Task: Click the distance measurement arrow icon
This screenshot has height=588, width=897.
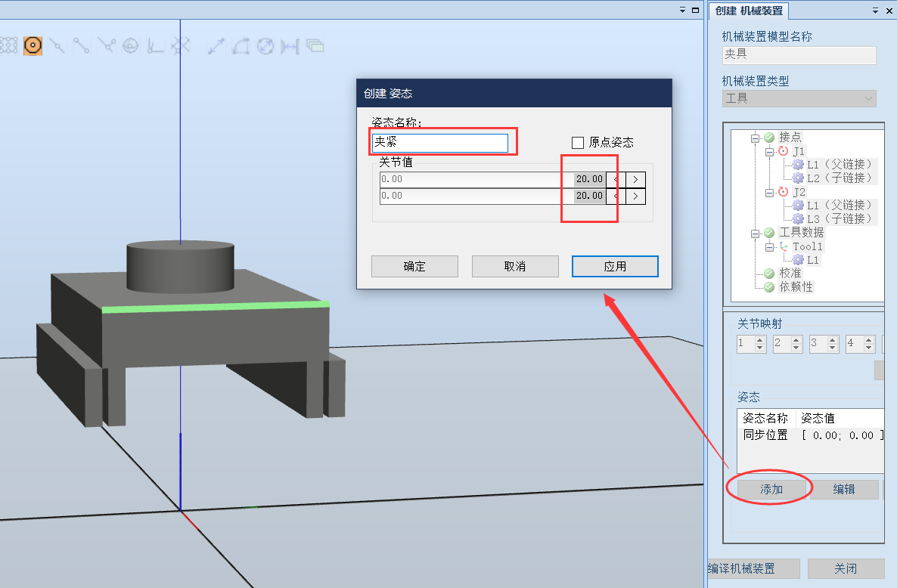Action: click(x=215, y=45)
